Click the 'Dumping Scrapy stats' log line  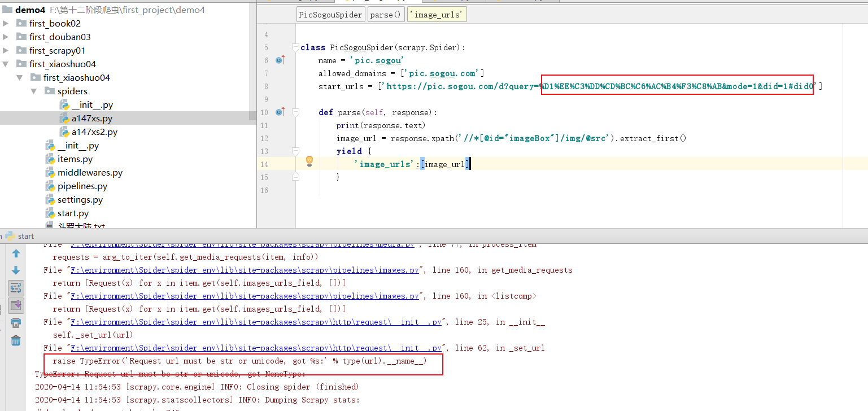pyautogui.click(x=197, y=400)
